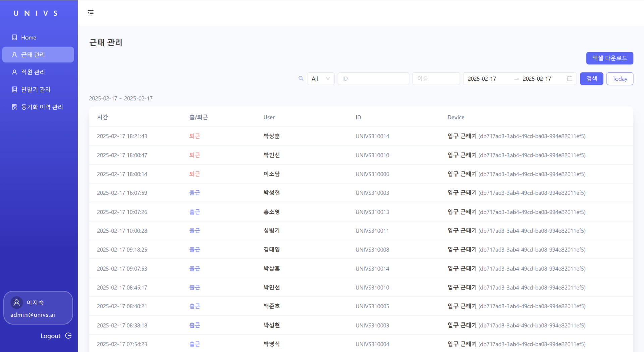Viewport: 644px width, 352px height.
Task: Click the UNIVS logo
Action: pos(36,13)
